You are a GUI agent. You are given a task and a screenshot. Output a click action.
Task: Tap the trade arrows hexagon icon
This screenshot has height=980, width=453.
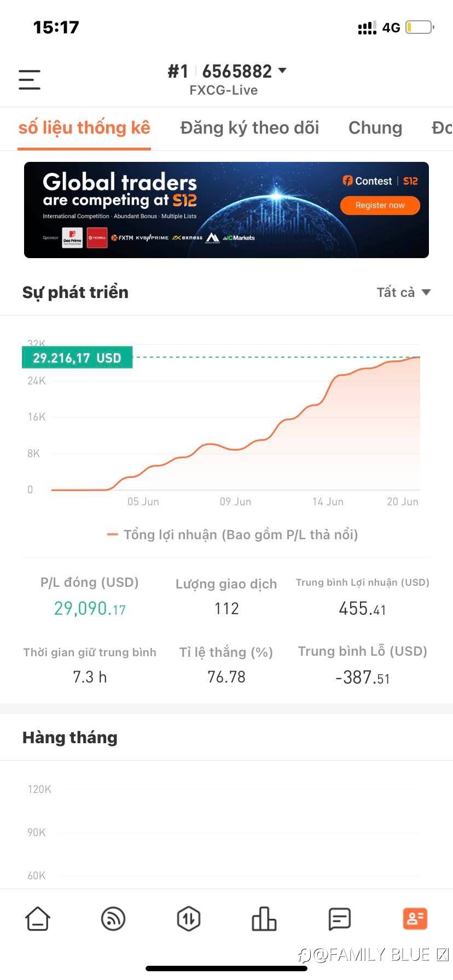coord(189,919)
